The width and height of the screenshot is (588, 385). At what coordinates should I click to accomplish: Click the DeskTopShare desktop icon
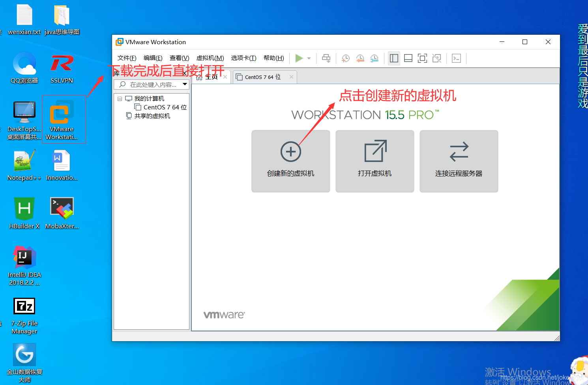coord(24,120)
